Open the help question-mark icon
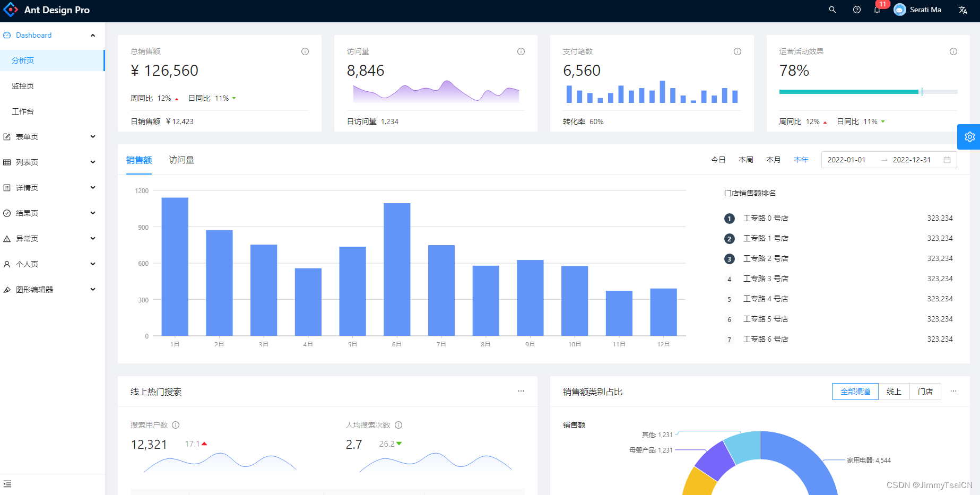The image size is (980, 495). (857, 10)
